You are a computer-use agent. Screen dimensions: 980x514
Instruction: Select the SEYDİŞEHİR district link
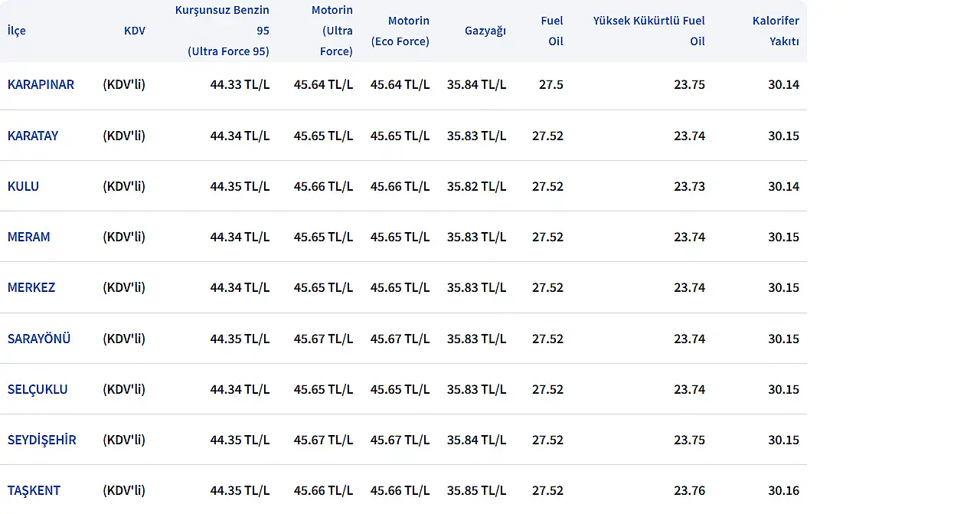click(x=42, y=440)
